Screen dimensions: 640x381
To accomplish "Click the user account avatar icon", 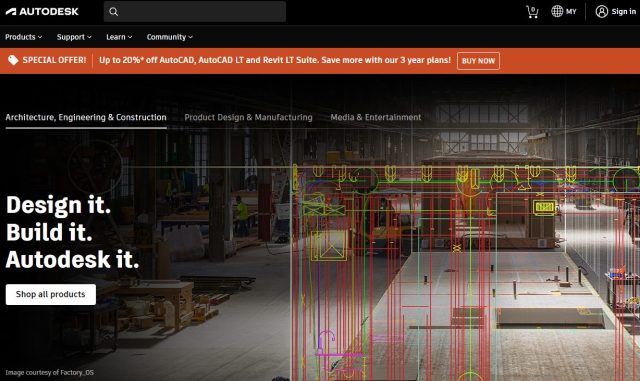I will pyautogui.click(x=601, y=11).
